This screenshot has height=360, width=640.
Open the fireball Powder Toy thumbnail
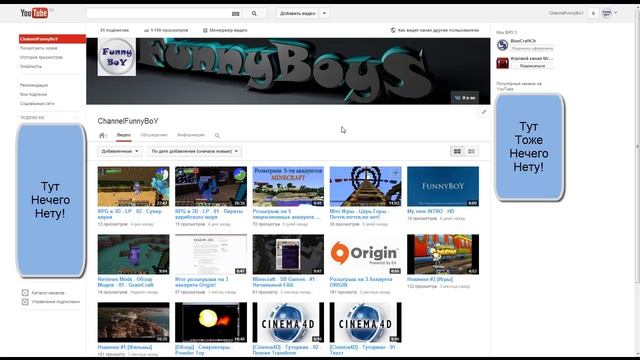point(211,322)
